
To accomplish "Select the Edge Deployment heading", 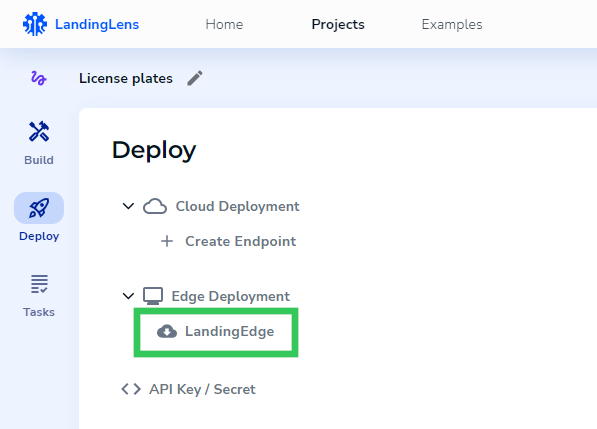I will pyautogui.click(x=231, y=296).
